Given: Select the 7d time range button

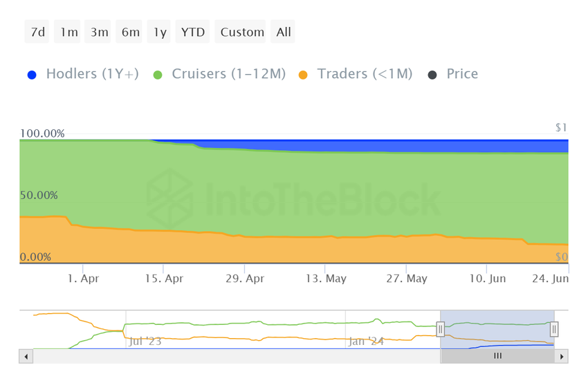Looking at the screenshot, I should click(x=37, y=32).
